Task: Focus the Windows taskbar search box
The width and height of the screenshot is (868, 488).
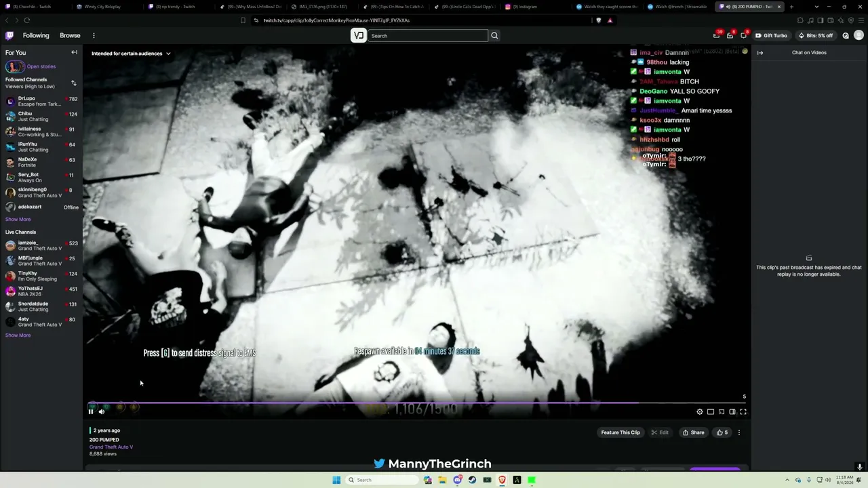Action: (381, 480)
